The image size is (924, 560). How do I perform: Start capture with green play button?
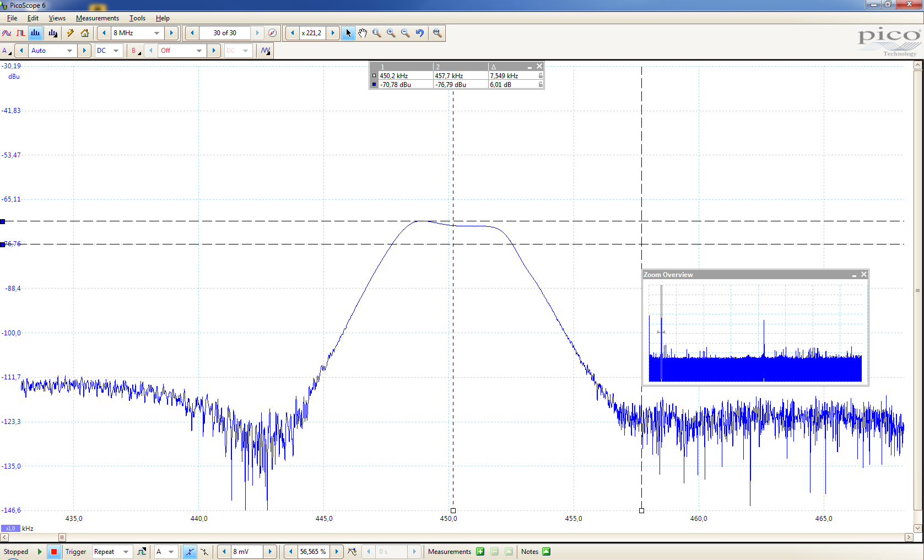40,552
